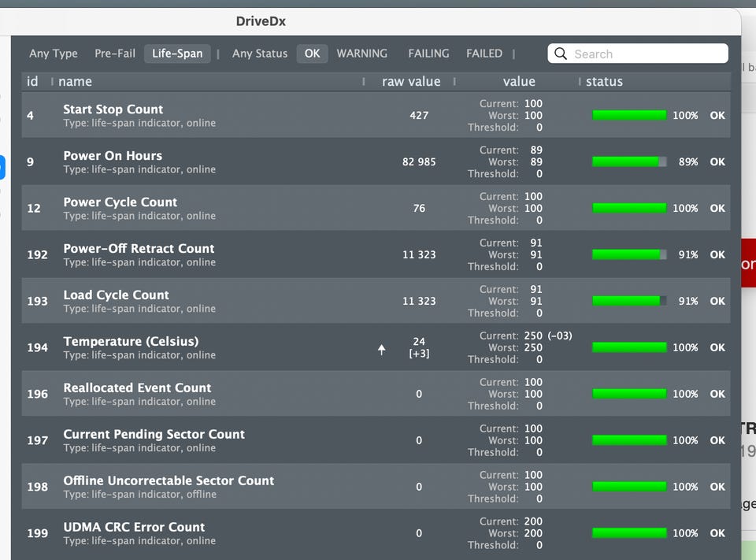Click the search magnifier icon
This screenshot has width=756, height=560.
[x=560, y=54]
